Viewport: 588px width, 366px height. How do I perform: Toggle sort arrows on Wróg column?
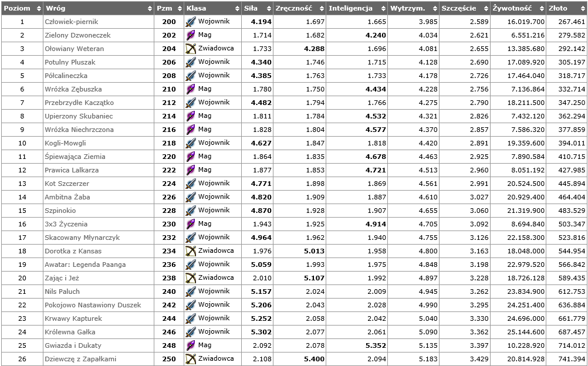[150, 8]
